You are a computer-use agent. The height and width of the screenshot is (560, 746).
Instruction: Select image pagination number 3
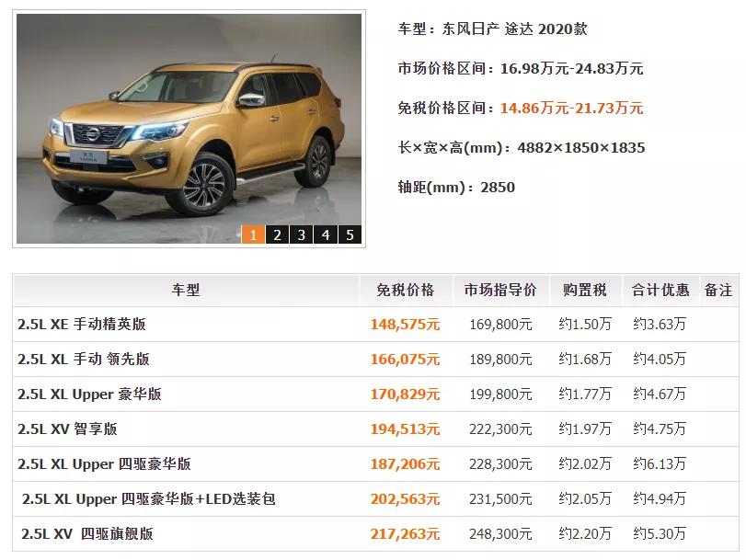(302, 234)
